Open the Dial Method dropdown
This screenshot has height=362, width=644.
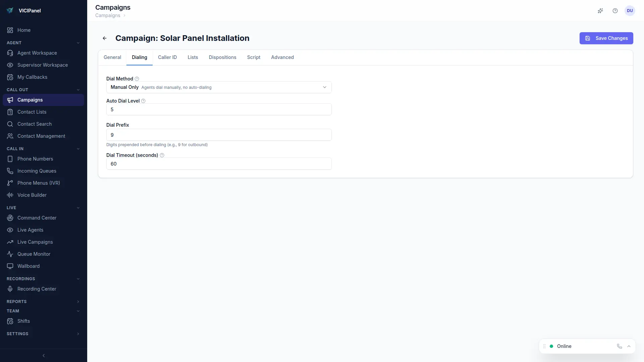(x=219, y=87)
